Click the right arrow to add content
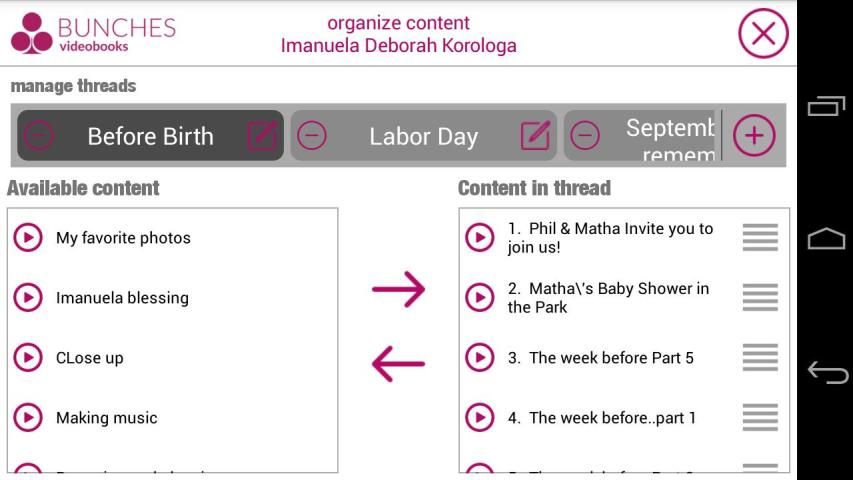This screenshot has height=480, width=853. 398,290
